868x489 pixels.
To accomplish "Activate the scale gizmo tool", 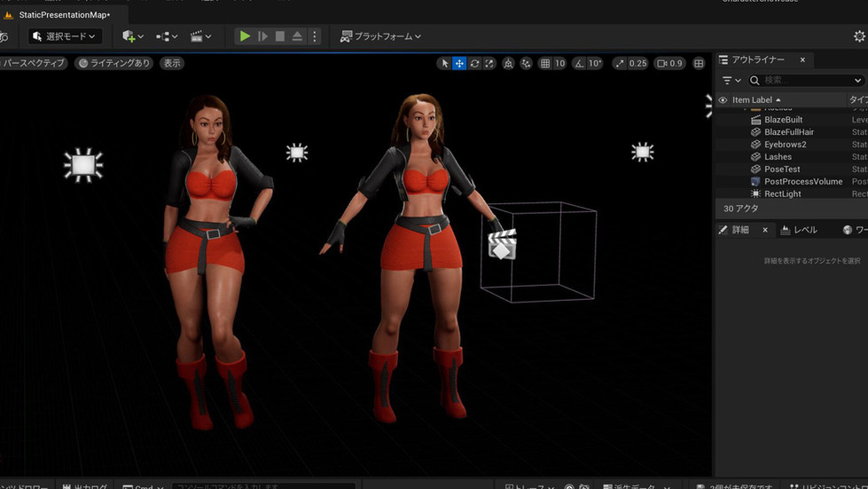I will [489, 64].
